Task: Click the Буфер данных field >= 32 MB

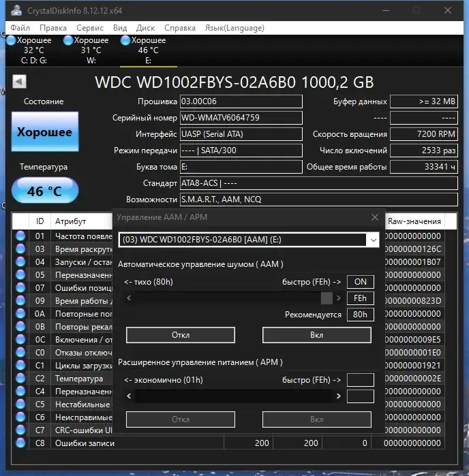Action: point(424,101)
